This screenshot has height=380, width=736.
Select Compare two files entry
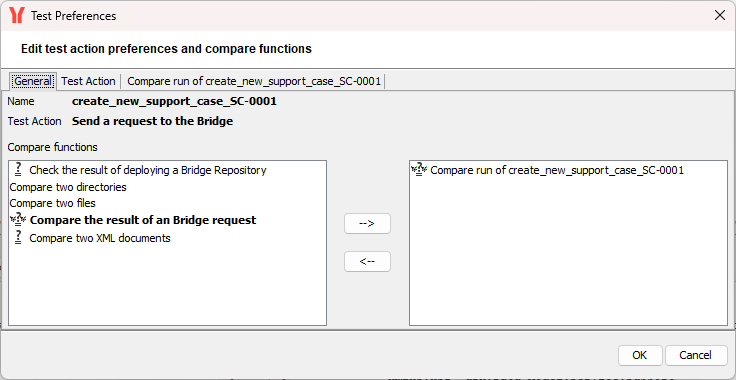53,203
